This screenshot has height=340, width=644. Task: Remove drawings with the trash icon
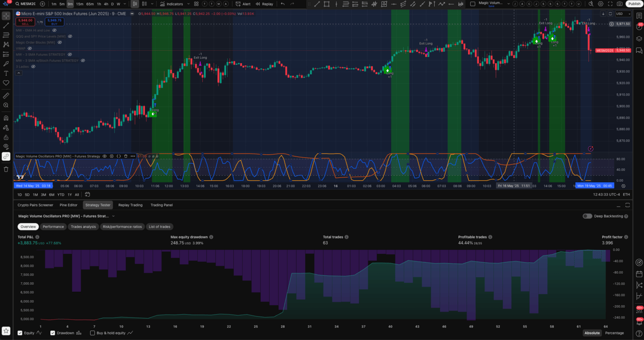(x=6, y=169)
